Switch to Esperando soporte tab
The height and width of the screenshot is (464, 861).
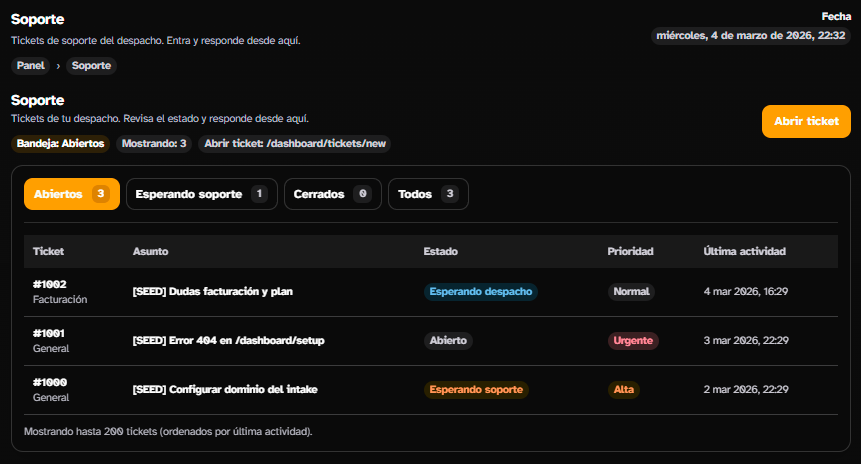coord(200,194)
